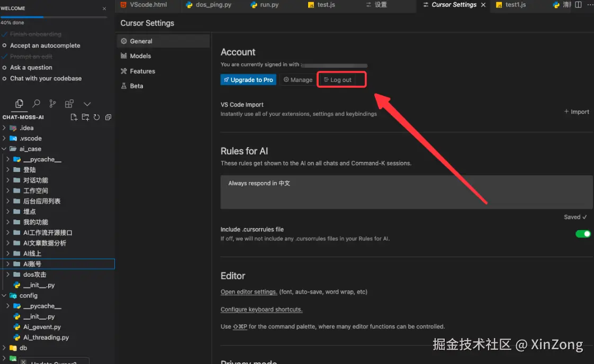Click the Features tools icon in settings

pos(124,71)
